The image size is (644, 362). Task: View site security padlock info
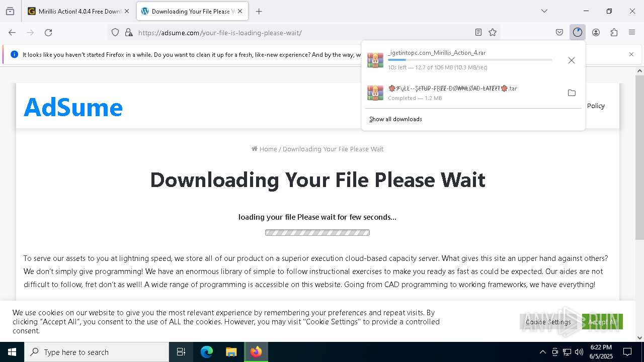tap(129, 33)
